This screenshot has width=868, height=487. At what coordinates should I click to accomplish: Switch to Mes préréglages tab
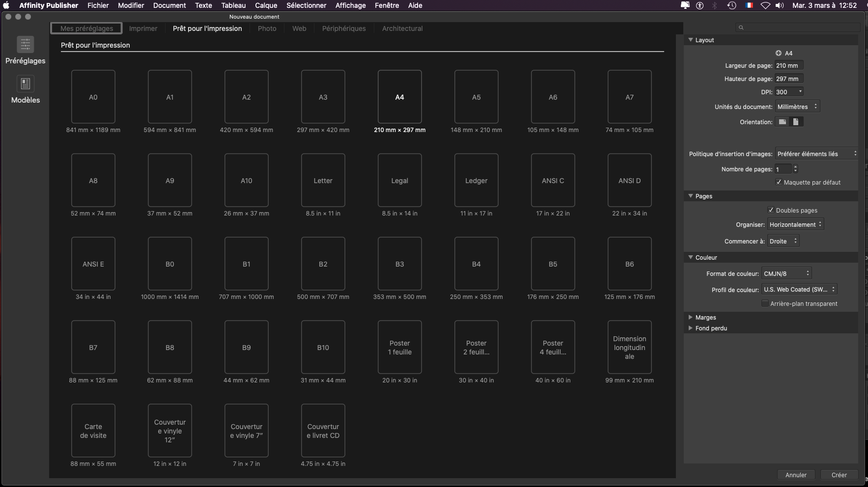[86, 28]
